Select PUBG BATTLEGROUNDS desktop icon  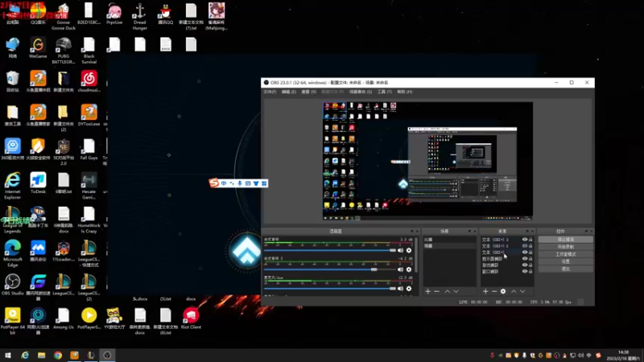click(x=64, y=51)
